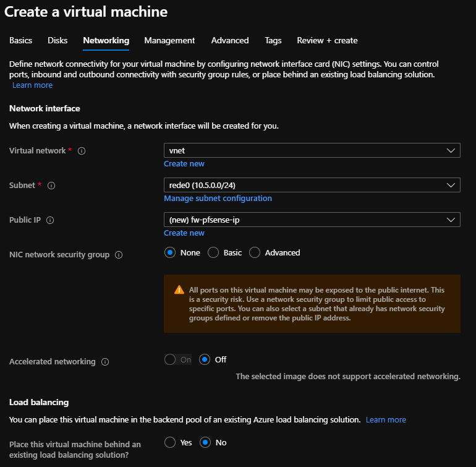The height and width of the screenshot is (467, 476).
Task: Click Manage subnet configuration link
Action: [218, 199]
